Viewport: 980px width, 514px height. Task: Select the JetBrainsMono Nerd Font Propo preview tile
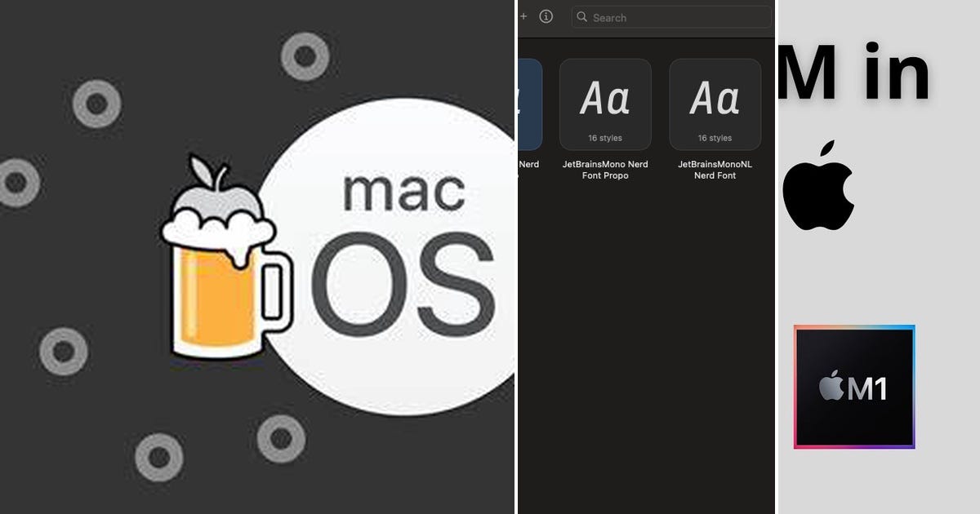point(605,102)
